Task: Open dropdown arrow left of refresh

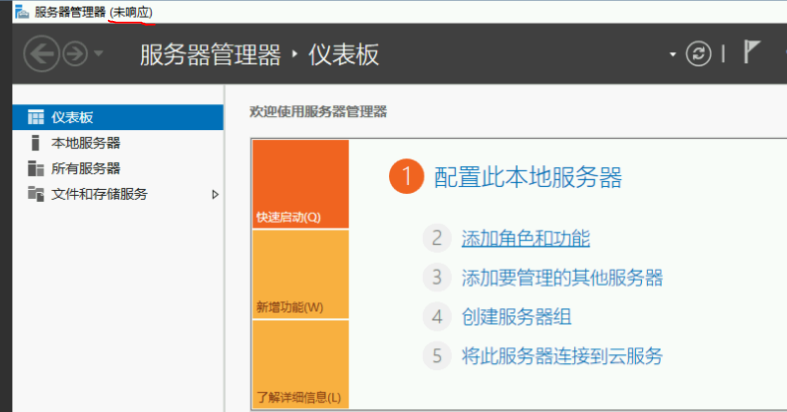Action: [673, 54]
